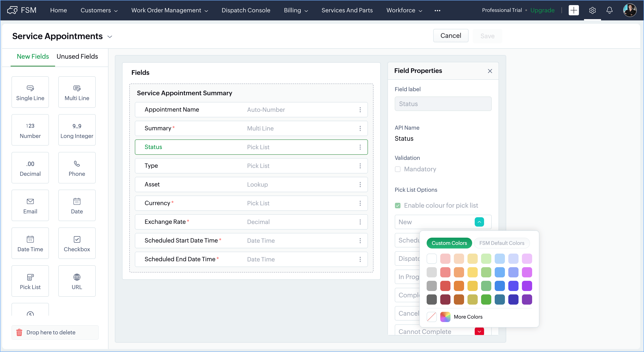Open the settings gear icon
The height and width of the screenshot is (352, 644).
point(592,10)
